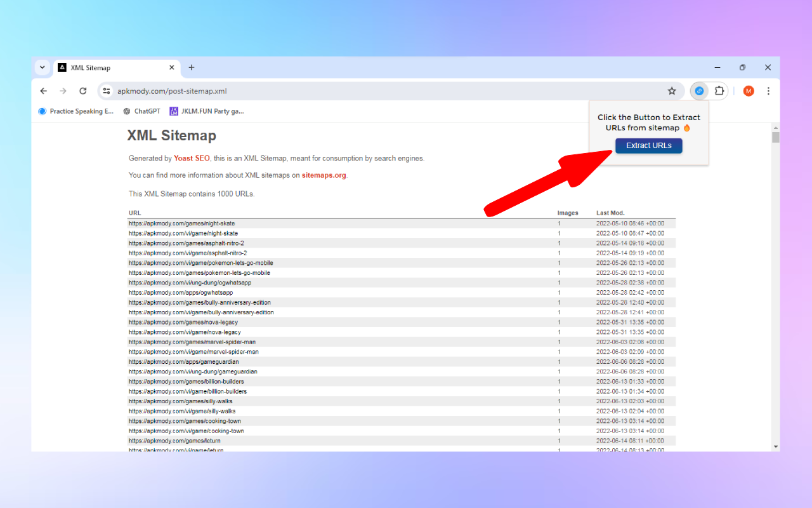Open https://apkmody.com/games/night-skate URL

[181, 224]
